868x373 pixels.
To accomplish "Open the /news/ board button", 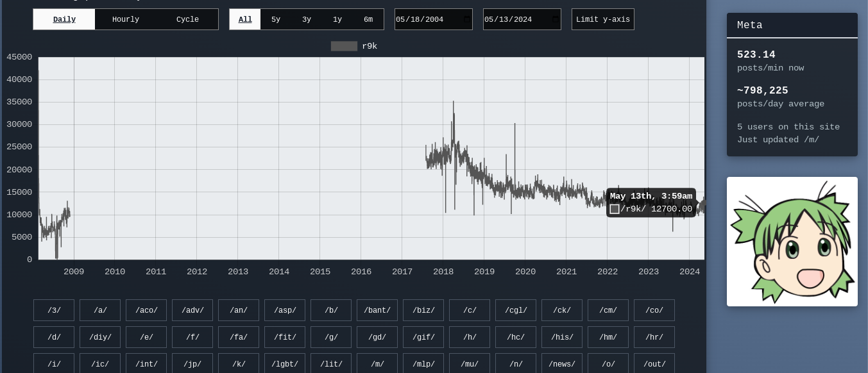I will coord(562,363).
